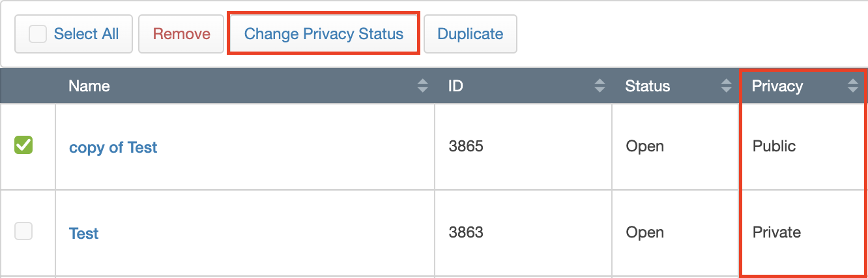Viewport: 868px width, 278px height.
Task: Click the sort arrows in ID column
Action: tap(600, 85)
